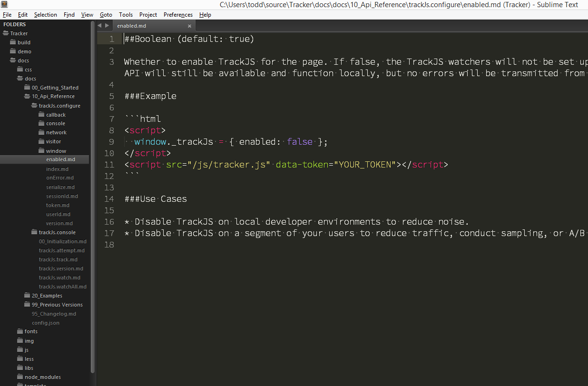Click line number 14 in the gutter
This screenshot has height=386, width=588.
(x=109, y=199)
